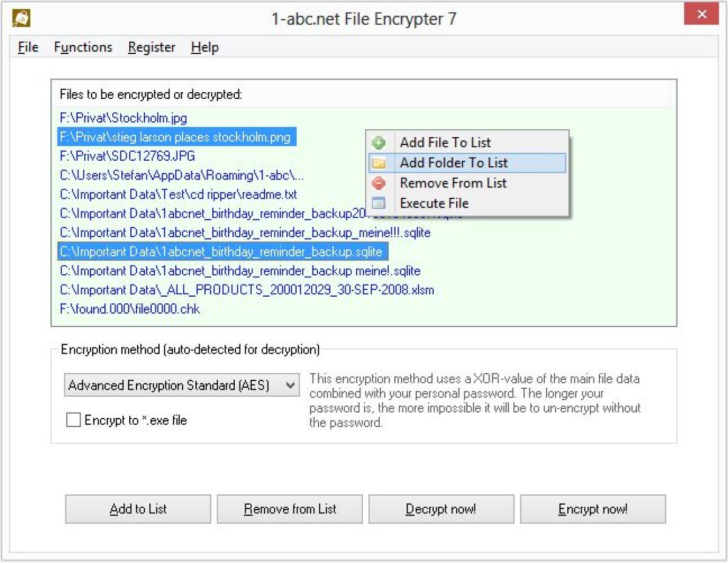The image size is (728, 563).
Task: Click the Add to List button
Action: coord(137,509)
